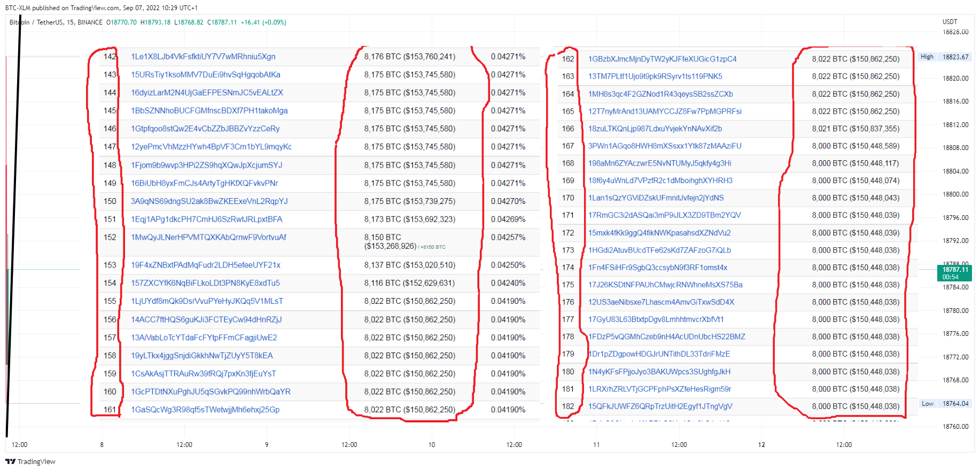Open address 14ACC7ftHQS6guKJi3FCTEyCw94dHnRZjJ
The width and height of the screenshot is (980, 471).
click(206, 319)
